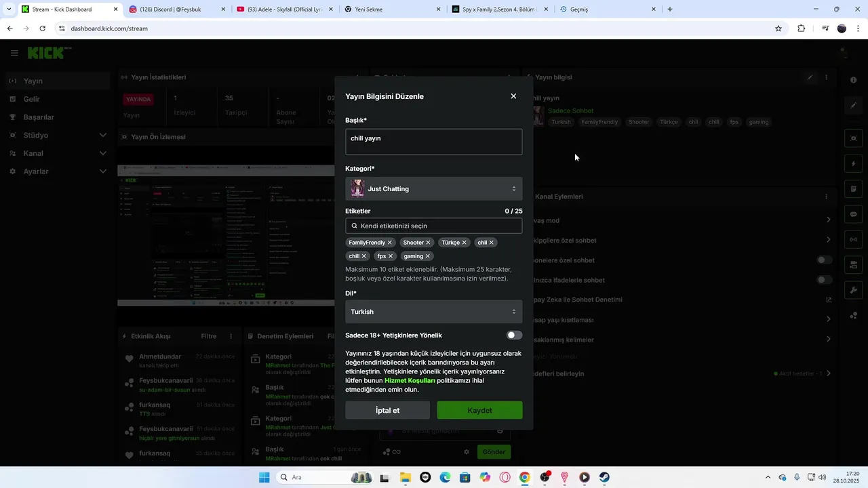The height and width of the screenshot is (488, 868).
Task: Toggle Sadece 18+ Yetişkinlere Yönelik switch
Action: (x=514, y=335)
